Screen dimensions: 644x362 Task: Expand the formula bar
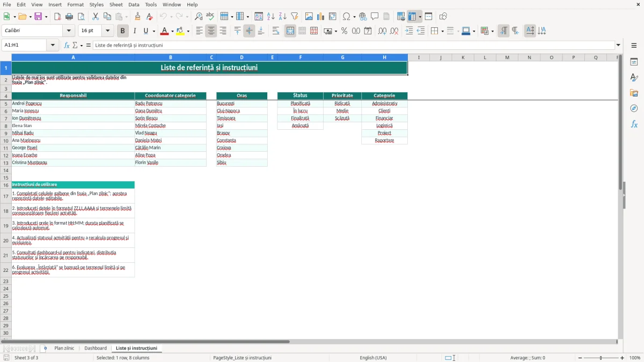coord(618,45)
